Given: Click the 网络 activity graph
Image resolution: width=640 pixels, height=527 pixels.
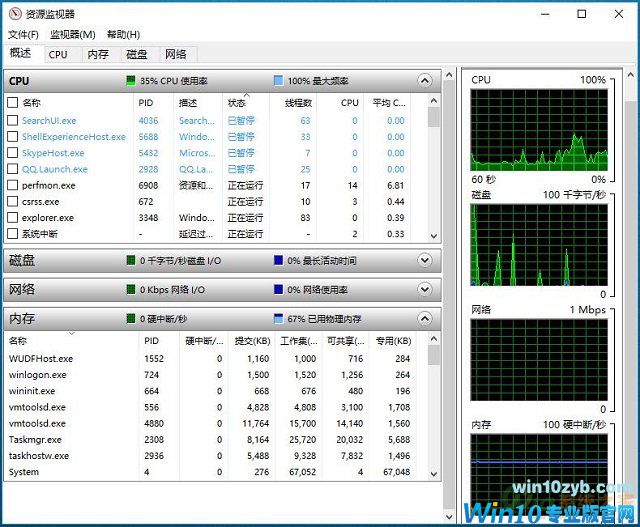Looking at the screenshot, I should click(x=539, y=360).
